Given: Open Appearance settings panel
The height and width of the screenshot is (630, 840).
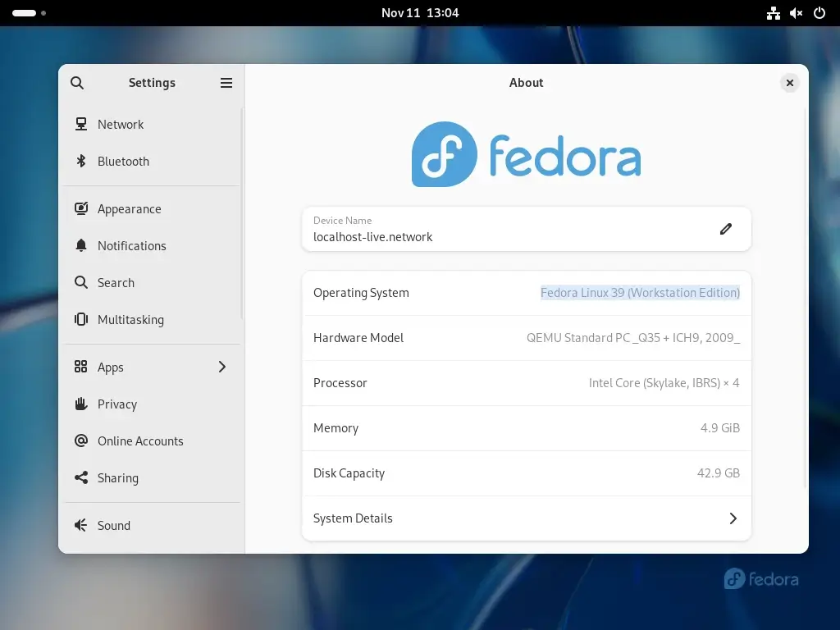Looking at the screenshot, I should [152, 208].
